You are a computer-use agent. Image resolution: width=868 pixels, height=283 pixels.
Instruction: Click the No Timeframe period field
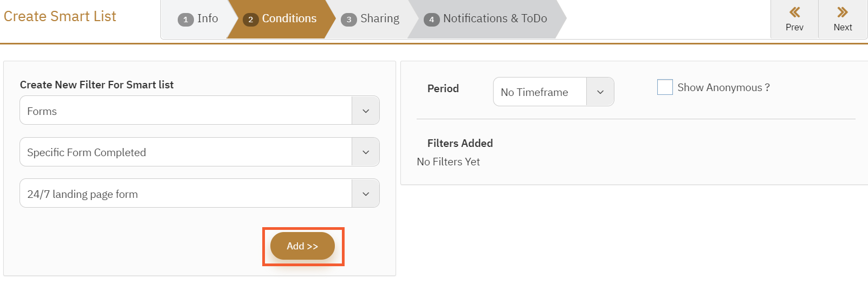[x=539, y=92]
